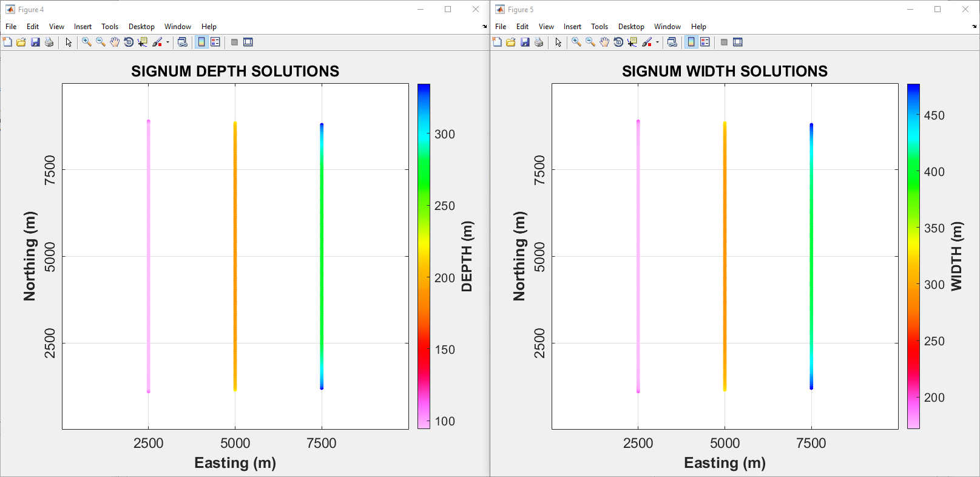Open Window menu in Figure 4
Screen dimensions: 980x477
click(x=178, y=27)
